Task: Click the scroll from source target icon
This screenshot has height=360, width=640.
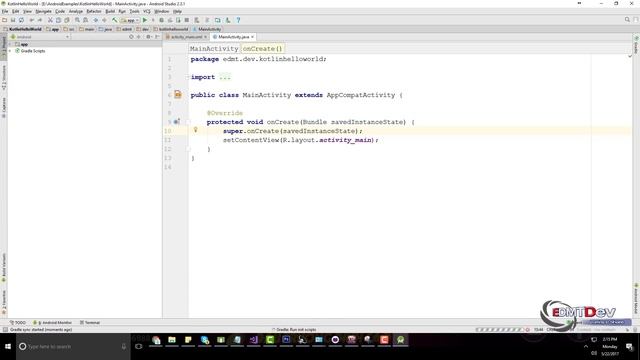Action: click(x=131, y=37)
